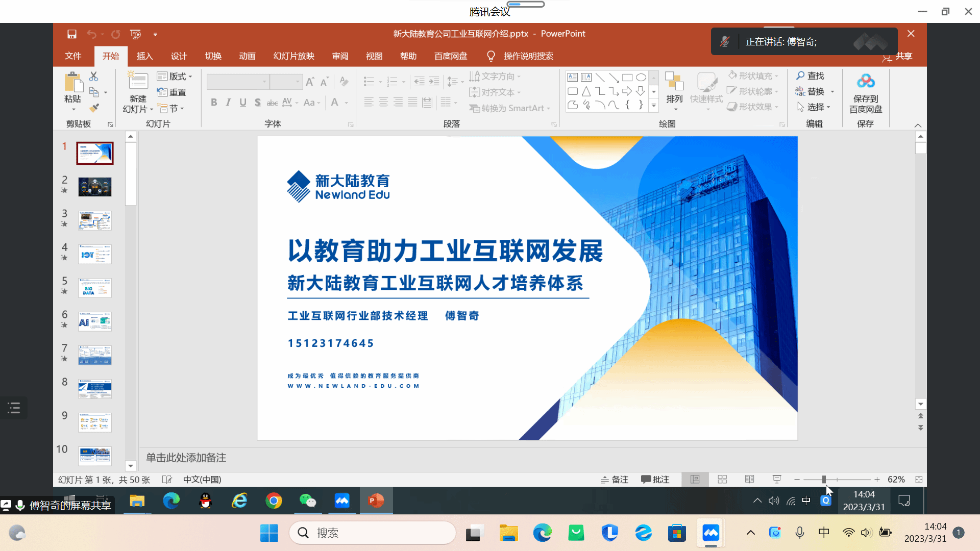Open Tencent Meeting in Windows taskbar
This screenshot has width=980, height=551.
710,533
